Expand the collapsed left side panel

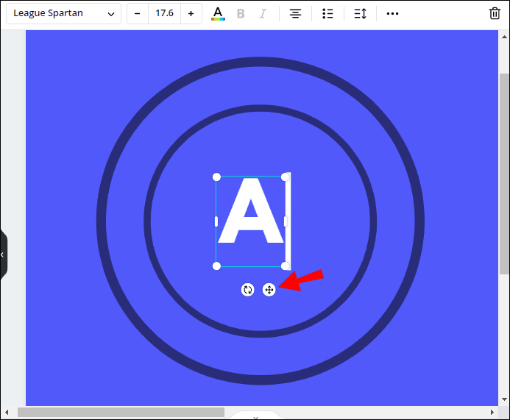(3, 255)
